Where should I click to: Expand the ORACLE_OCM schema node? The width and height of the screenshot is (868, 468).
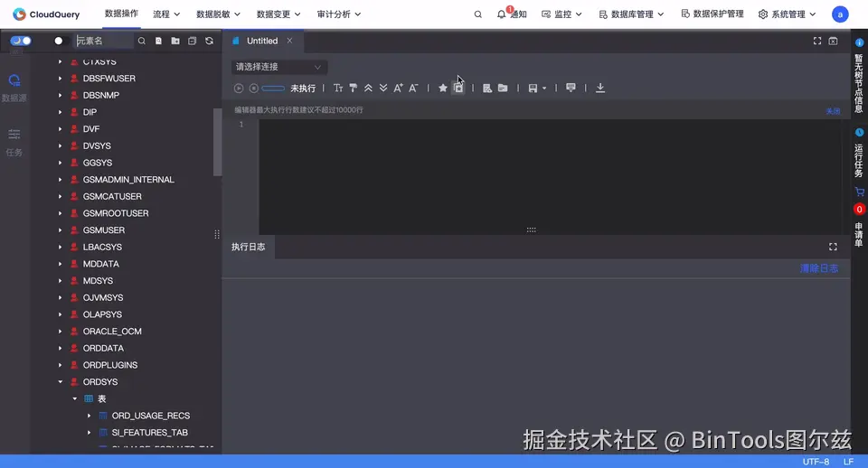tap(61, 332)
